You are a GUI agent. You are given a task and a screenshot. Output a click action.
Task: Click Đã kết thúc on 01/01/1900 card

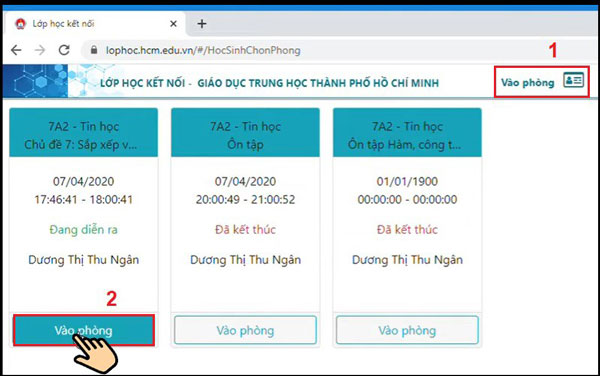pyautogui.click(x=407, y=230)
